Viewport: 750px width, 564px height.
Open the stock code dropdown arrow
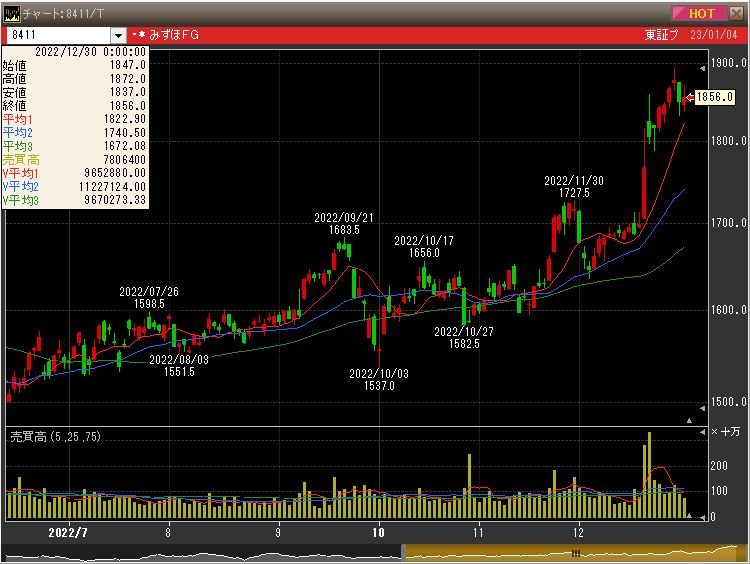click(x=119, y=36)
